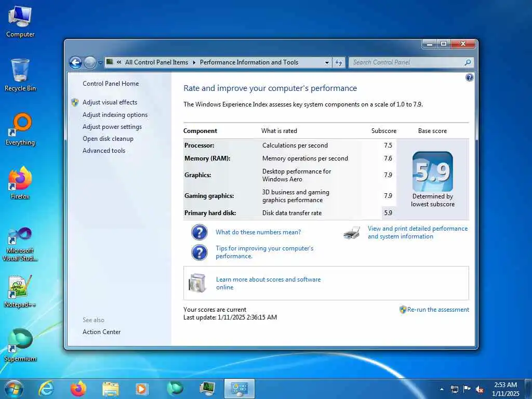Click the address bar refresh button

pos(339,62)
